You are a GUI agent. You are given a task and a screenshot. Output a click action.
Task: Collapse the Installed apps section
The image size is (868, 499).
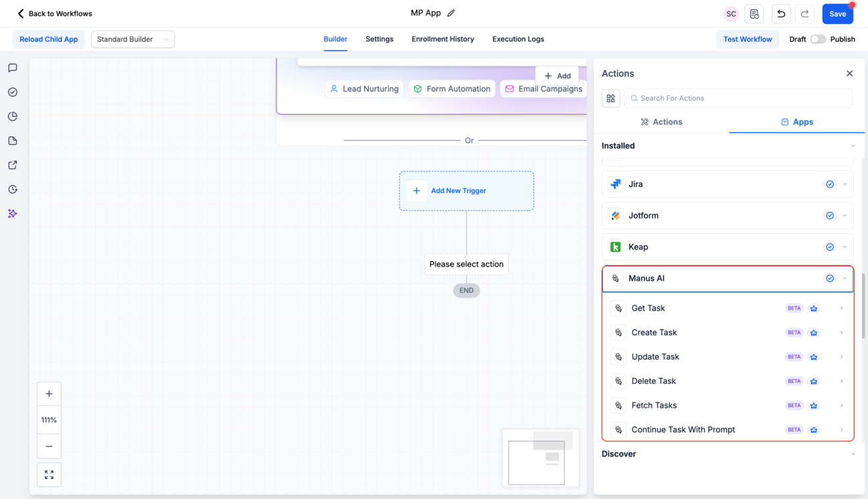[x=852, y=145]
